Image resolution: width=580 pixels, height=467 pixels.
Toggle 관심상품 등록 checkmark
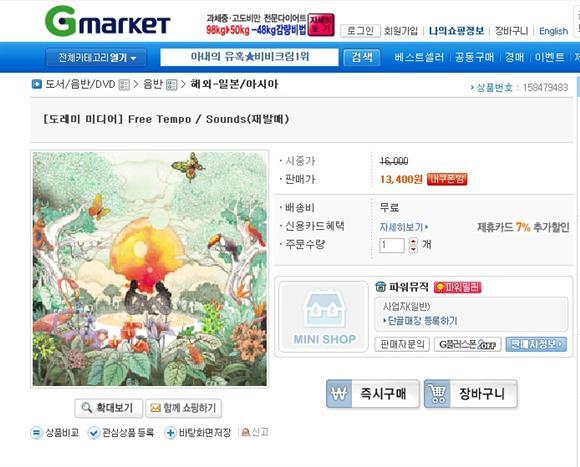tap(94, 433)
